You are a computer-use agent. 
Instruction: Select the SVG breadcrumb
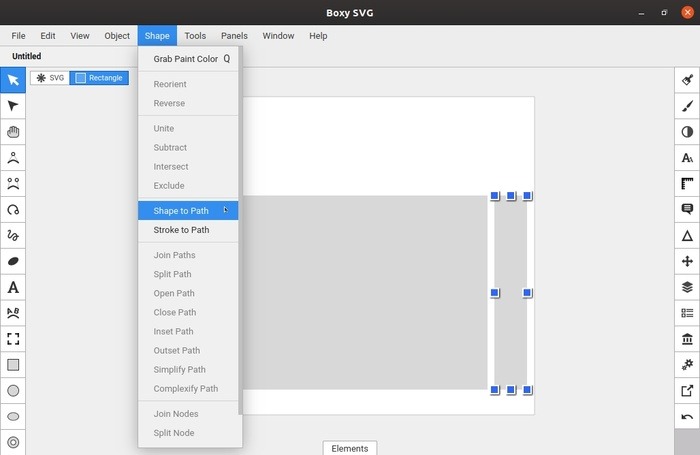click(x=50, y=78)
